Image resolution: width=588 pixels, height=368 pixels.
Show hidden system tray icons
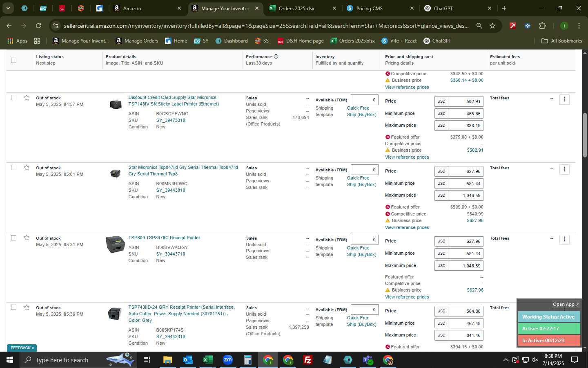click(506, 360)
